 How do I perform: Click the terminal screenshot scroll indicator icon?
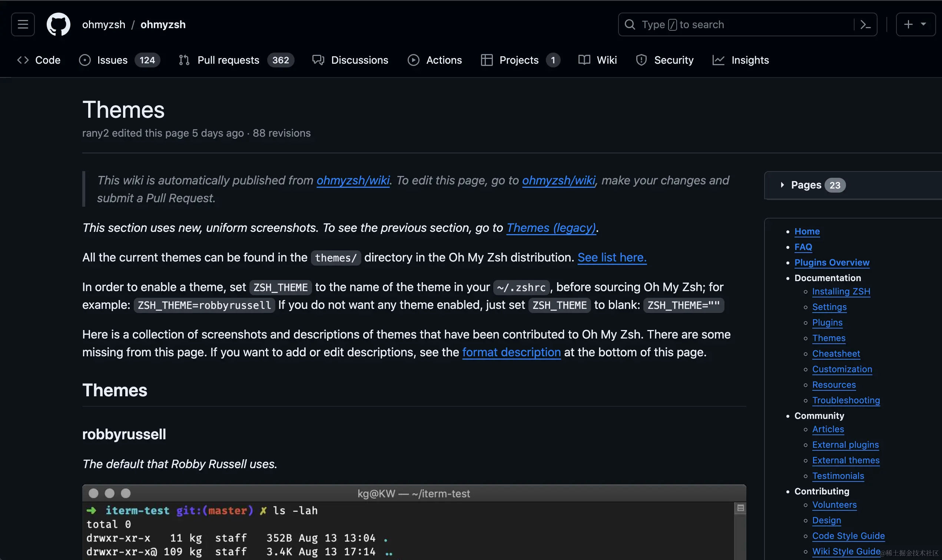click(x=740, y=508)
